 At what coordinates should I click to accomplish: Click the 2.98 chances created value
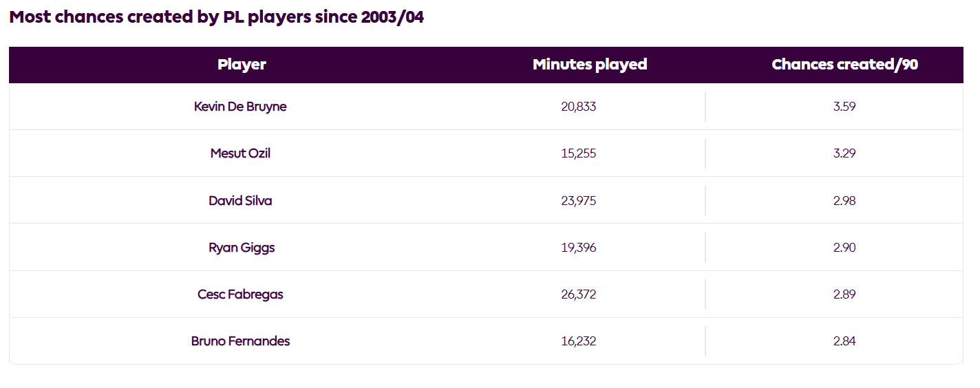[x=844, y=201]
